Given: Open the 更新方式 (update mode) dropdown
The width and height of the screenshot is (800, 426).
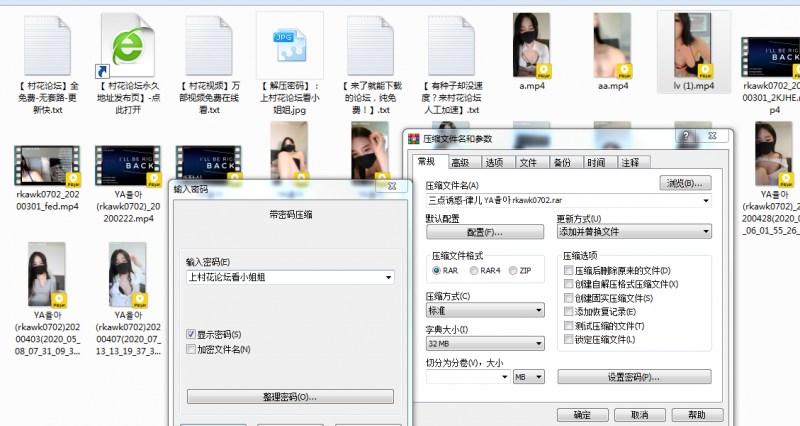Looking at the screenshot, I should point(633,232).
